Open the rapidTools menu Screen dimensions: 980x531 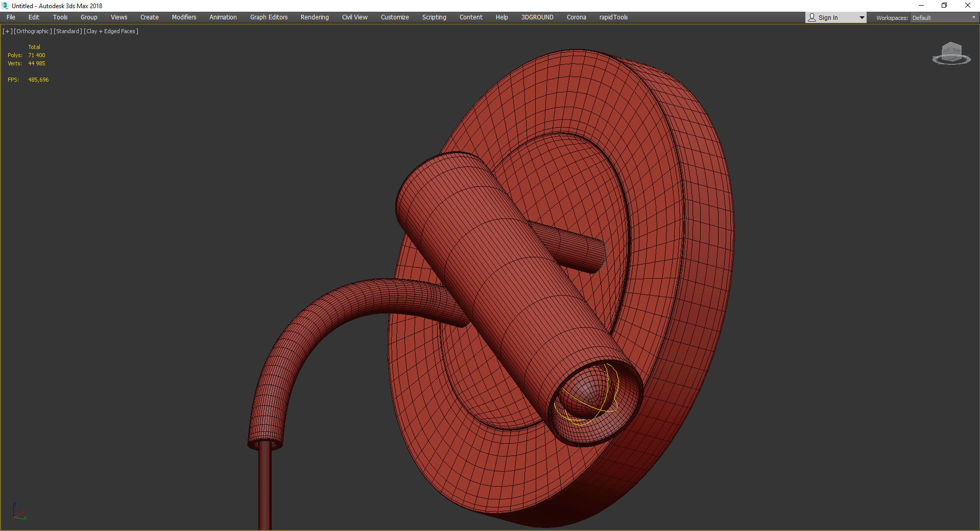point(613,17)
